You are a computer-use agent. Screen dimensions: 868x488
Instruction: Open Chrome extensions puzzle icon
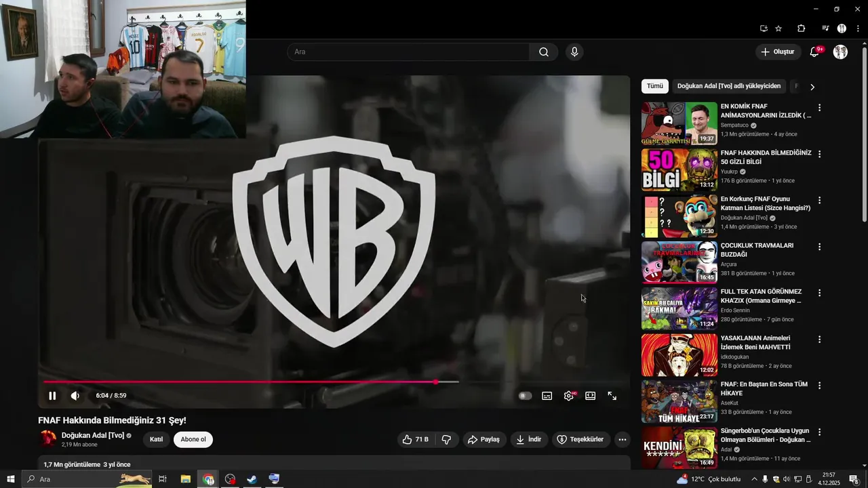click(801, 28)
